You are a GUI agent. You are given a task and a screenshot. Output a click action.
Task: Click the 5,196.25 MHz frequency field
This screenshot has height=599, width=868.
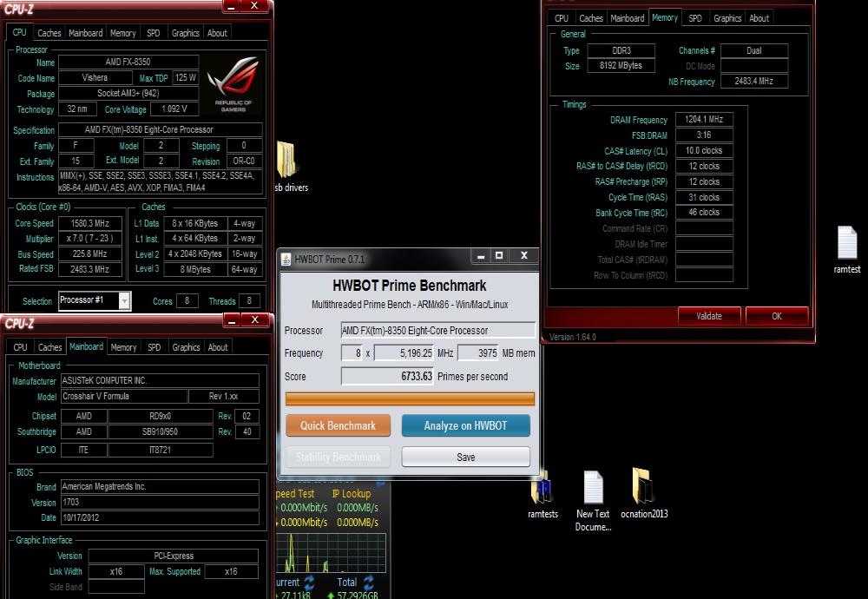click(x=404, y=352)
